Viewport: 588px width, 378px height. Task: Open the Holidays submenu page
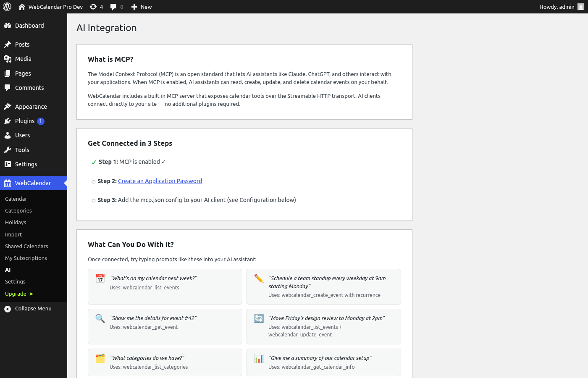point(16,223)
